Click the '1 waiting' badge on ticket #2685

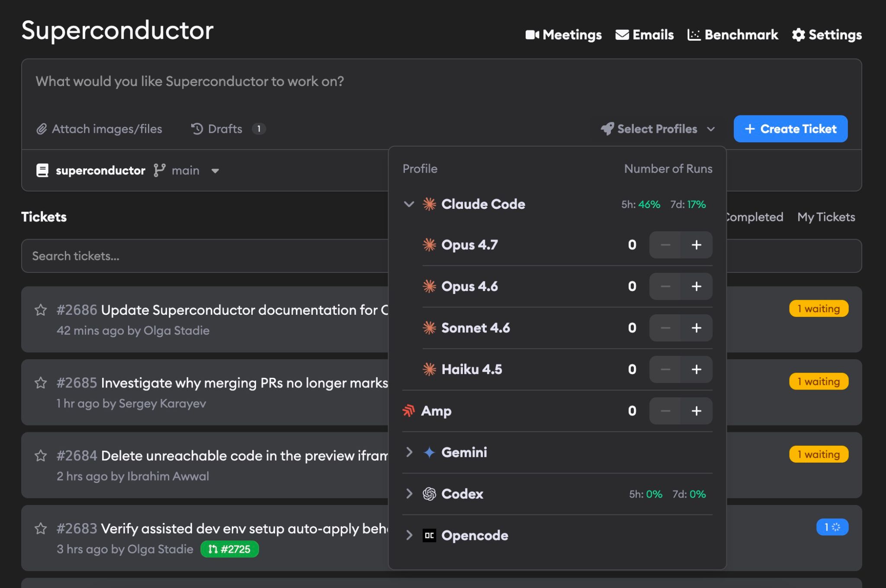pos(819,381)
